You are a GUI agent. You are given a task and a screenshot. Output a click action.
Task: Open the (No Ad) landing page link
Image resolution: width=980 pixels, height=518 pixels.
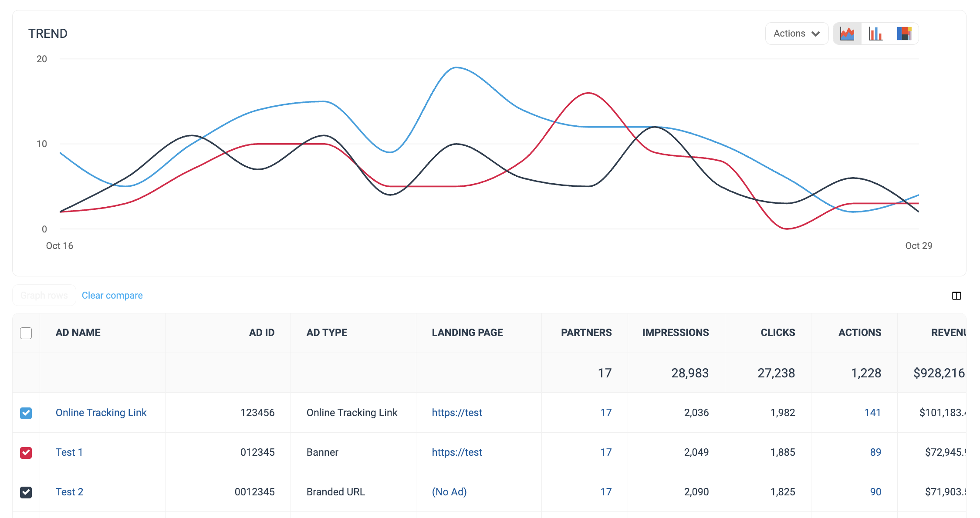pyautogui.click(x=449, y=492)
